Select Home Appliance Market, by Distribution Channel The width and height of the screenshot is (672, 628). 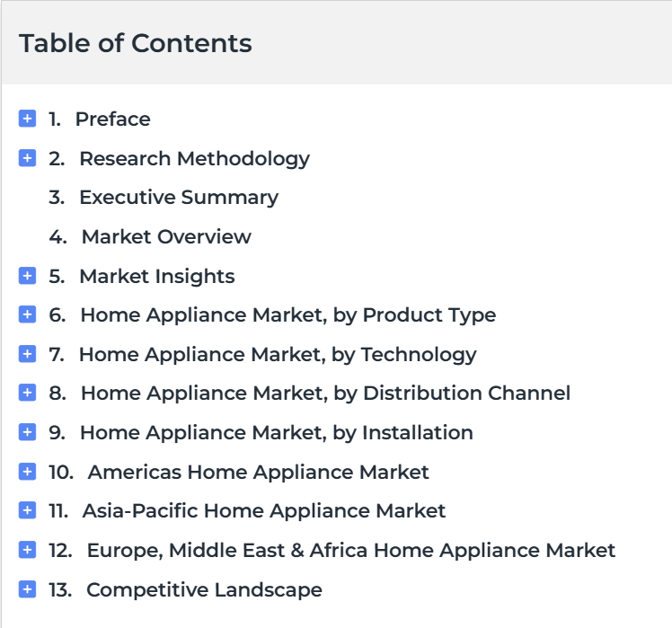coord(326,394)
